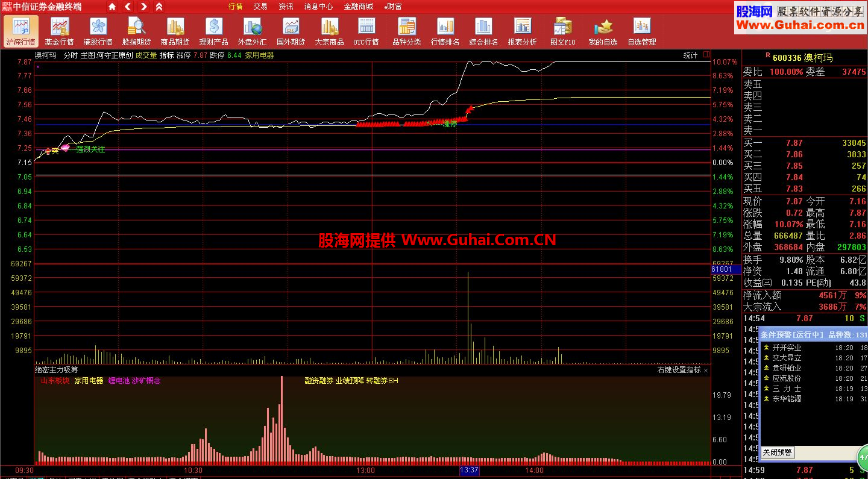Open the 国外期货 overseas futures
Screen dimensions: 868x479
291,31
